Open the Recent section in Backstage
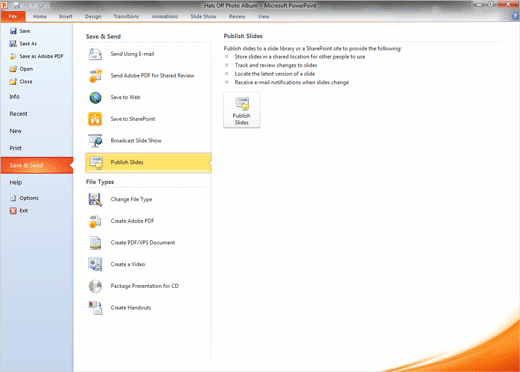Screen dimensions: 520x372 [18, 114]
